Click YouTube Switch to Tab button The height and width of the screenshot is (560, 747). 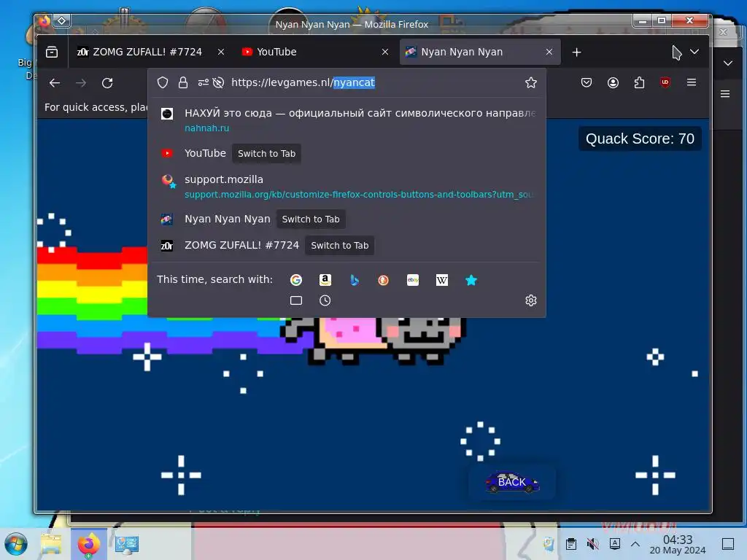[266, 153]
